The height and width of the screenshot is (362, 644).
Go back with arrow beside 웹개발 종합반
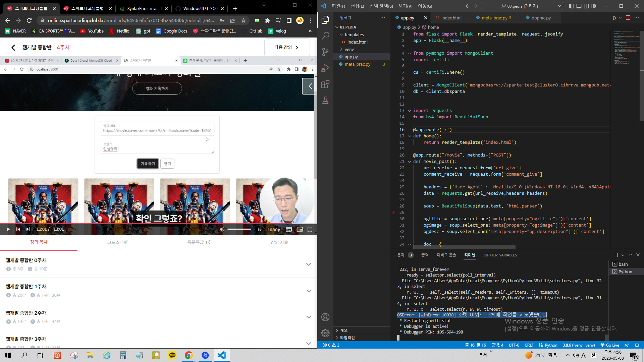pos(13,47)
